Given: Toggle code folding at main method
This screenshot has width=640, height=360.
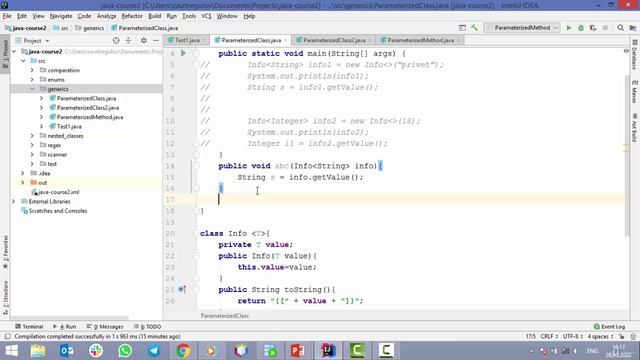Looking at the screenshot, I should click(x=196, y=53).
